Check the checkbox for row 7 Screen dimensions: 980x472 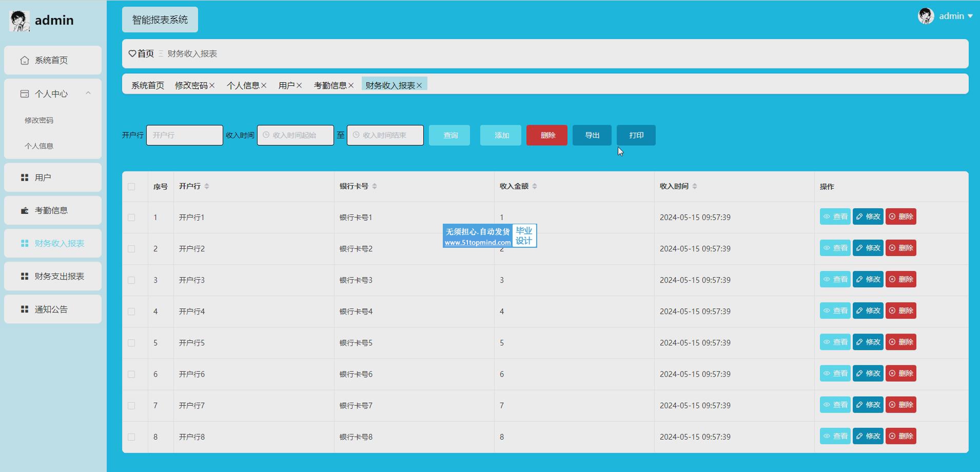(131, 405)
